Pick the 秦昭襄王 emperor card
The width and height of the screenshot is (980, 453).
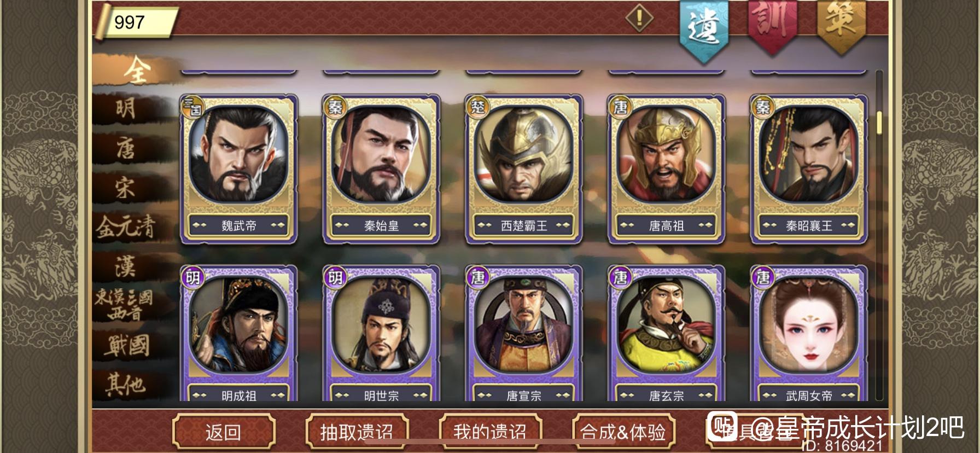[809, 169]
